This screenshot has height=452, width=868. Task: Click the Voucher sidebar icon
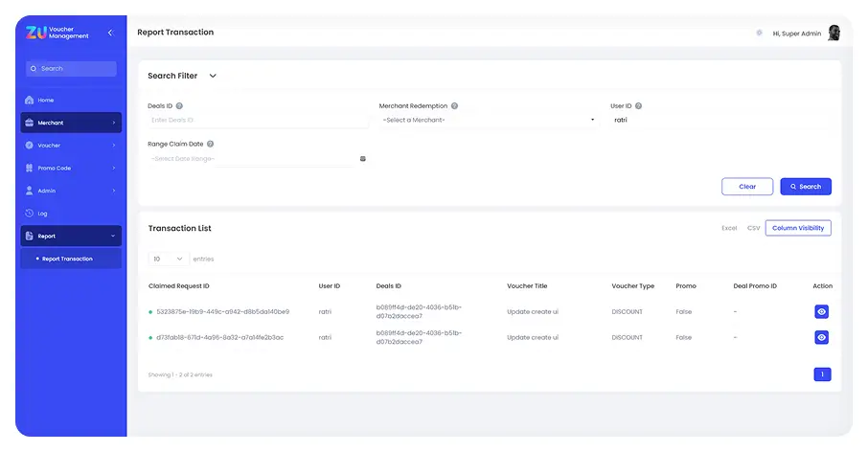pos(30,146)
